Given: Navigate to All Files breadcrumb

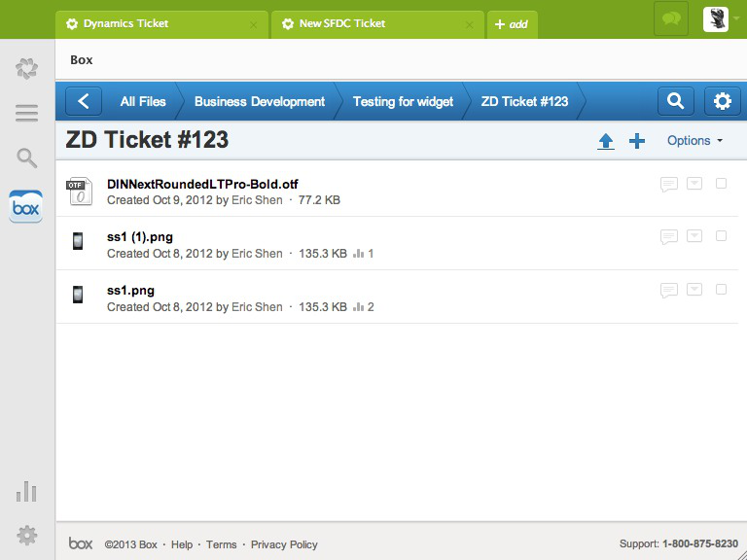Looking at the screenshot, I should pyautogui.click(x=143, y=101).
